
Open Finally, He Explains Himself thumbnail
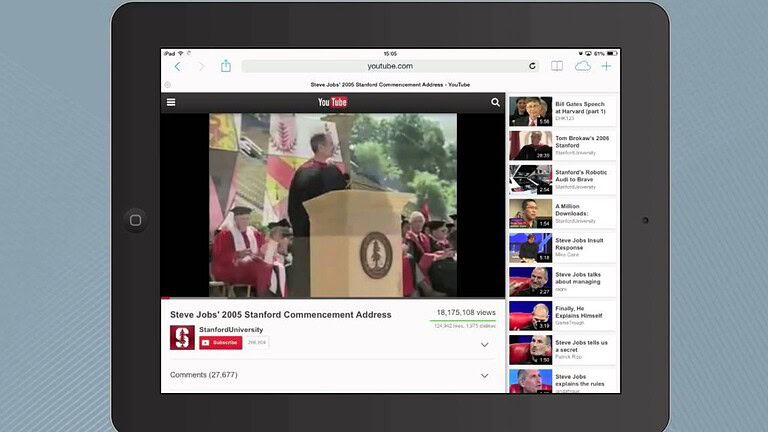(x=530, y=316)
